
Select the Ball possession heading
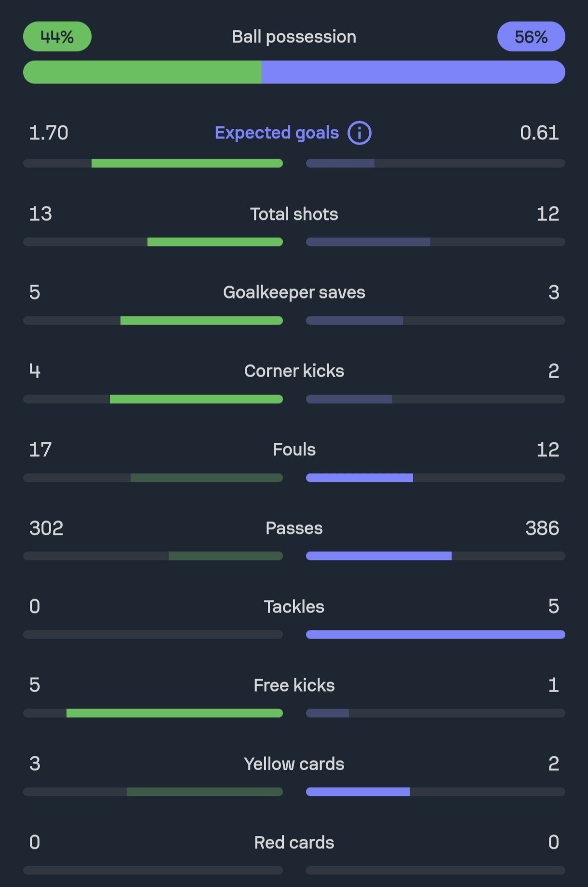(x=294, y=37)
